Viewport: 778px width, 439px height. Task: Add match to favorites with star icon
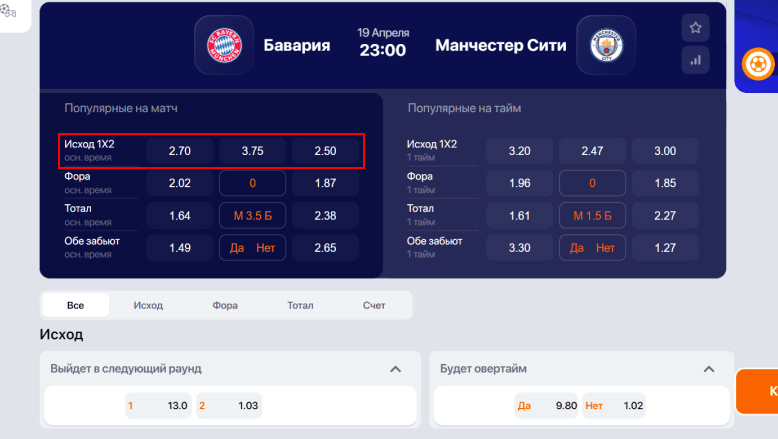click(695, 28)
